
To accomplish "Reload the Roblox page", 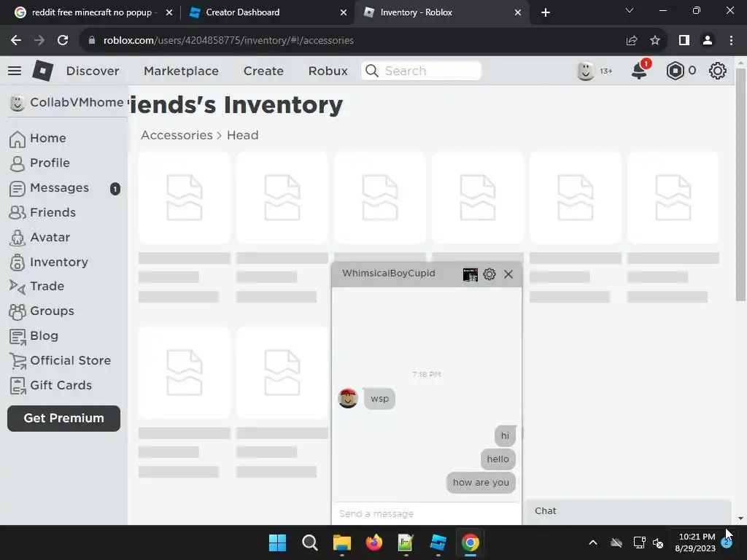I will click(x=63, y=41).
